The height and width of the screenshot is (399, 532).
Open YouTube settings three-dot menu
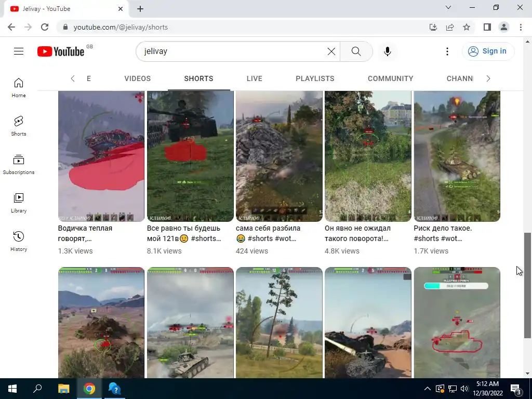pyautogui.click(x=447, y=51)
